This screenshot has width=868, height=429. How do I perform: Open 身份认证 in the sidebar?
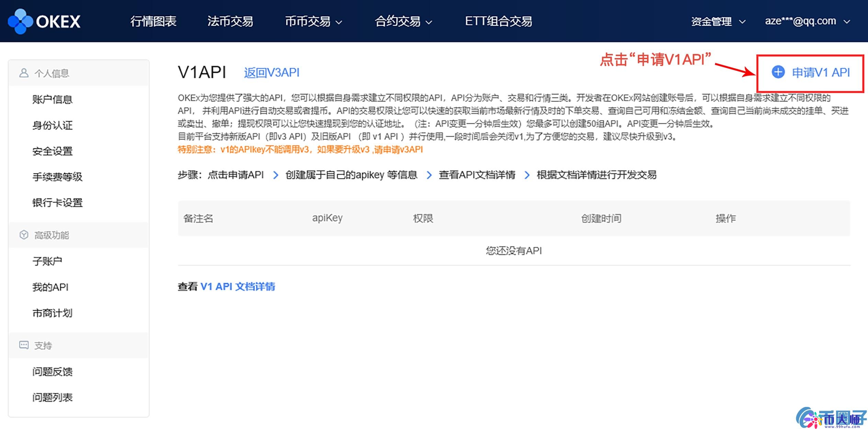click(x=52, y=125)
